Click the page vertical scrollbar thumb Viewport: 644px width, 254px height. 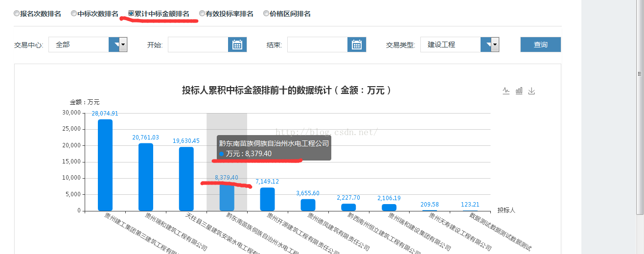tap(640, 107)
